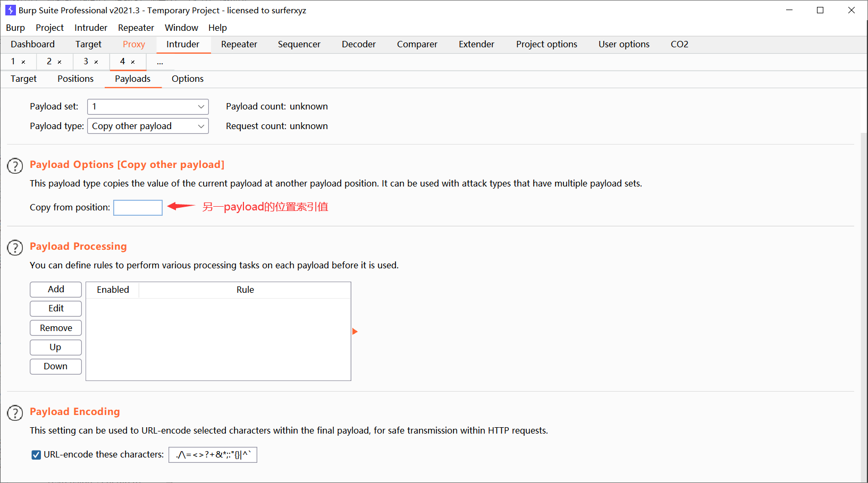Focus the URL-encode characters text field
Image resolution: width=868 pixels, height=483 pixels.
(213, 455)
